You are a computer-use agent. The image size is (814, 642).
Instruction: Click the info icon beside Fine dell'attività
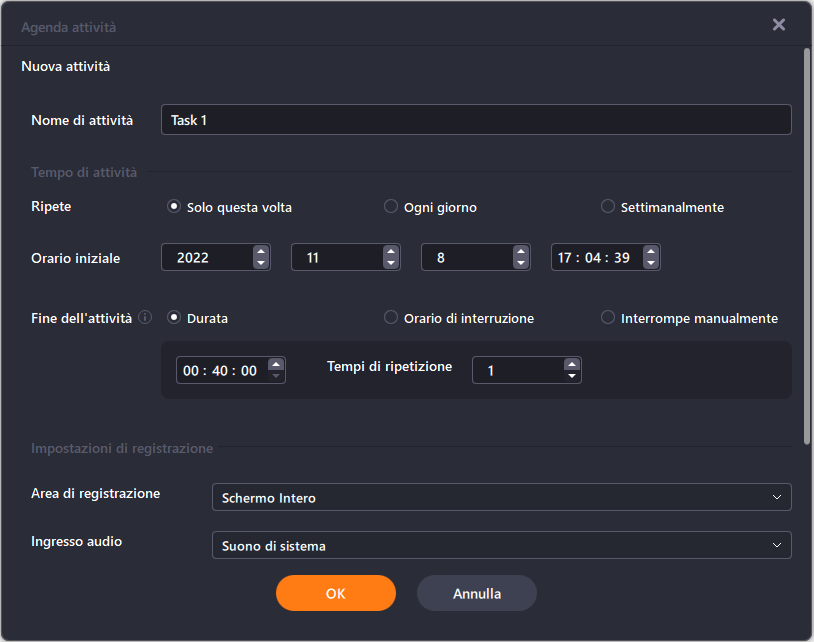click(145, 317)
